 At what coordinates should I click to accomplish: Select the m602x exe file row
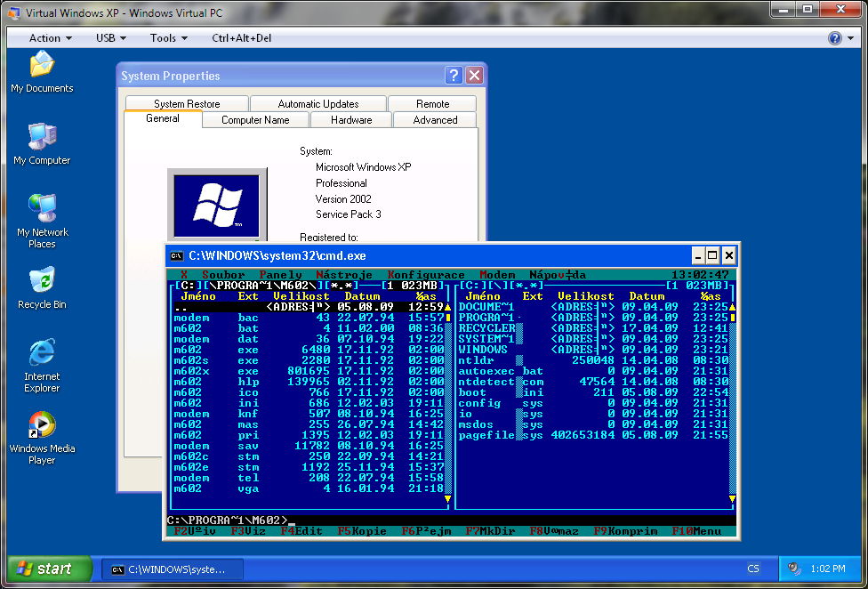tap(309, 371)
